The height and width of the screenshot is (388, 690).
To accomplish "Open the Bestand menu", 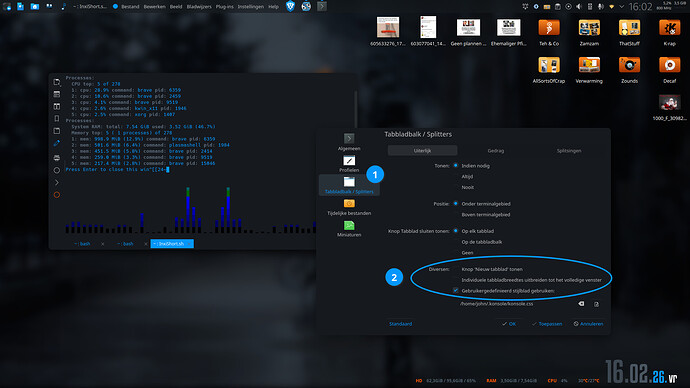I will tap(130, 7).
